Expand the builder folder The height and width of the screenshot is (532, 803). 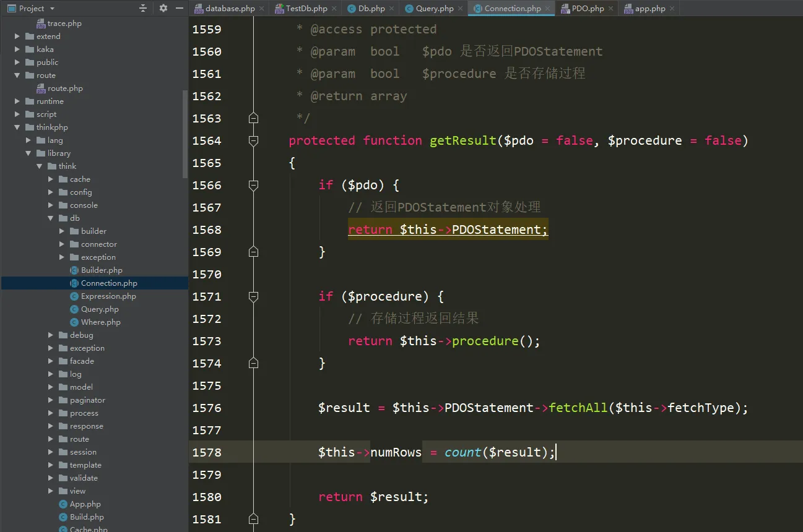pos(62,231)
